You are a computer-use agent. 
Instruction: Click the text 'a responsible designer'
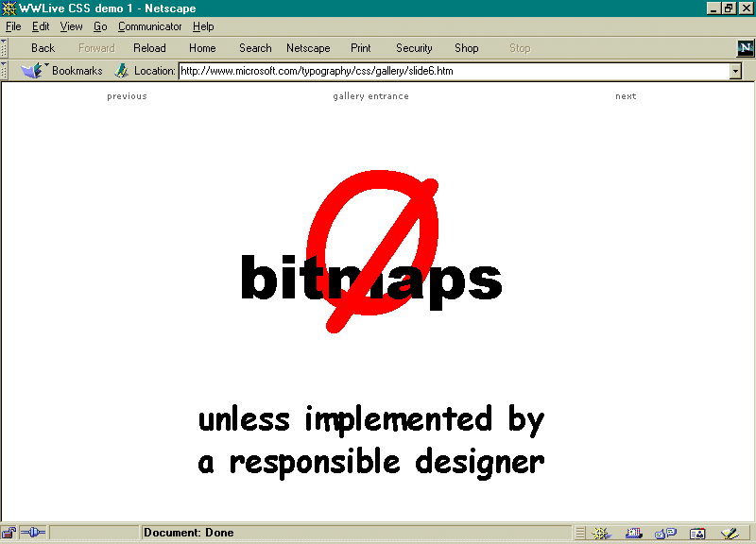coord(371,463)
